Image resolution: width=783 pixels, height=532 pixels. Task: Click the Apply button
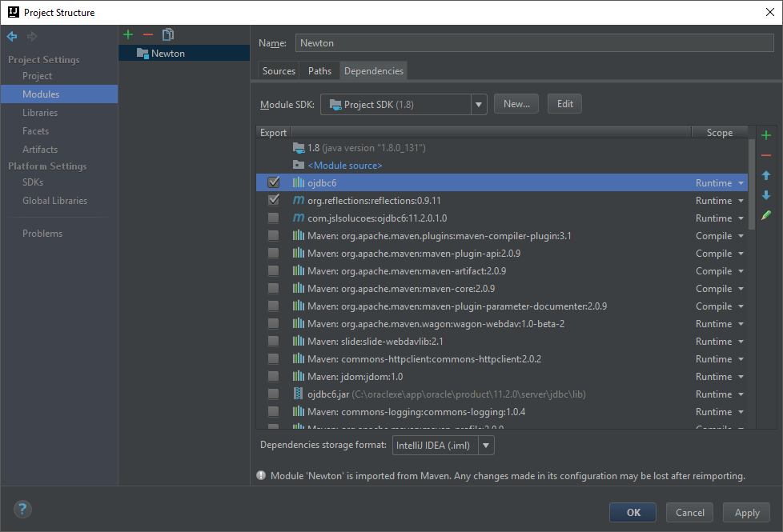pyautogui.click(x=746, y=513)
